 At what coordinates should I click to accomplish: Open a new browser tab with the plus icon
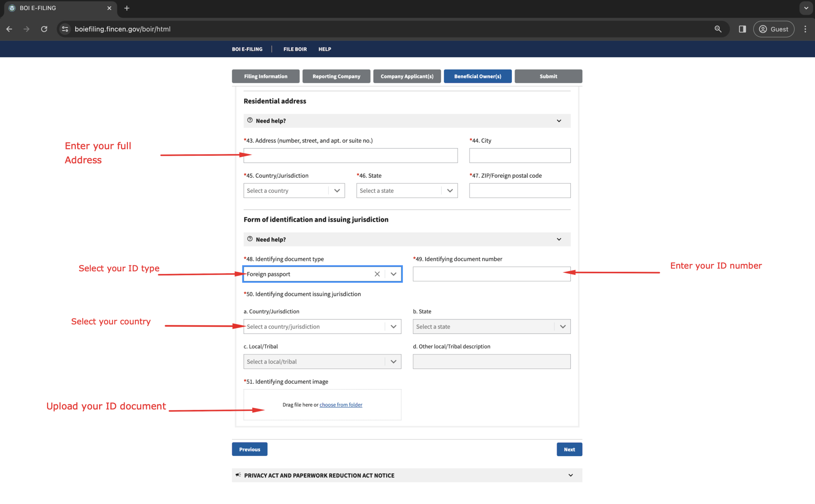point(127,8)
